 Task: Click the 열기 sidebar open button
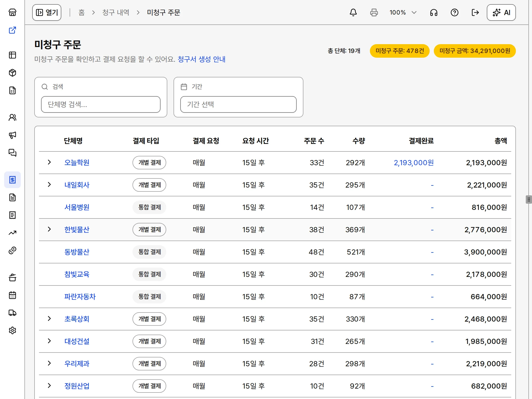pyautogui.click(x=47, y=12)
